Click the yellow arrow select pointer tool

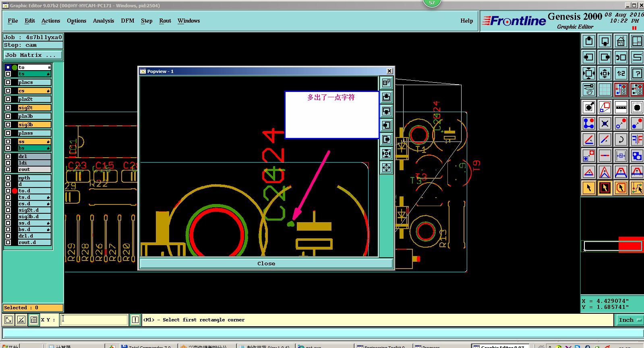[x=589, y=188]
